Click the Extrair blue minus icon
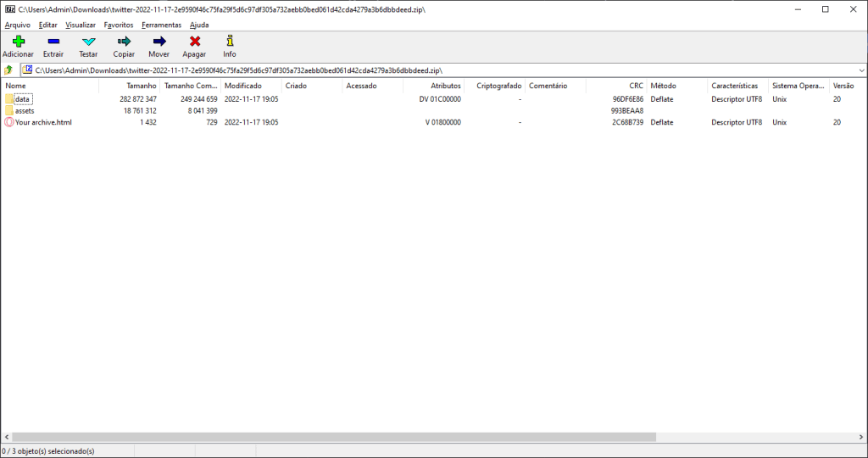This screenshot has height=458, width=868. point(53,42)
